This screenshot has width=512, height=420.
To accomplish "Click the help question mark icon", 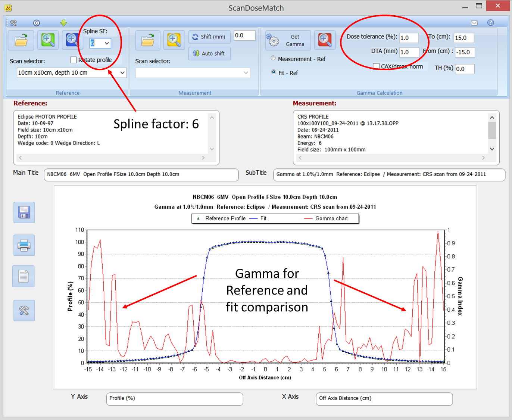I will [490, 23].
